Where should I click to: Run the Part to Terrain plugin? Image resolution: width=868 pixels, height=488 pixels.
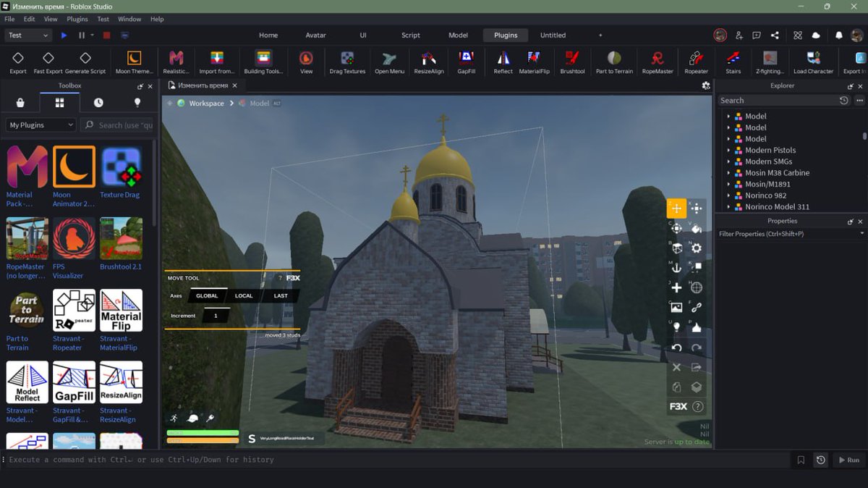614,62
